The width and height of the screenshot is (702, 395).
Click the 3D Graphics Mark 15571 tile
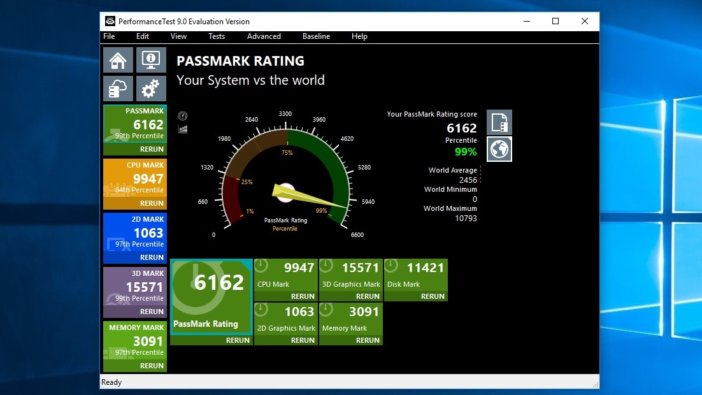(x=351, y=275)
